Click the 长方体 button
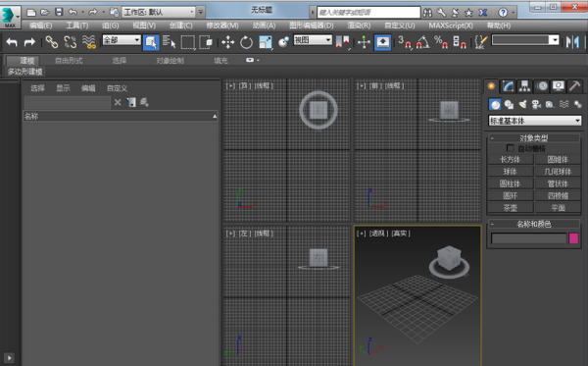588x366 pixels. (510, 160)
